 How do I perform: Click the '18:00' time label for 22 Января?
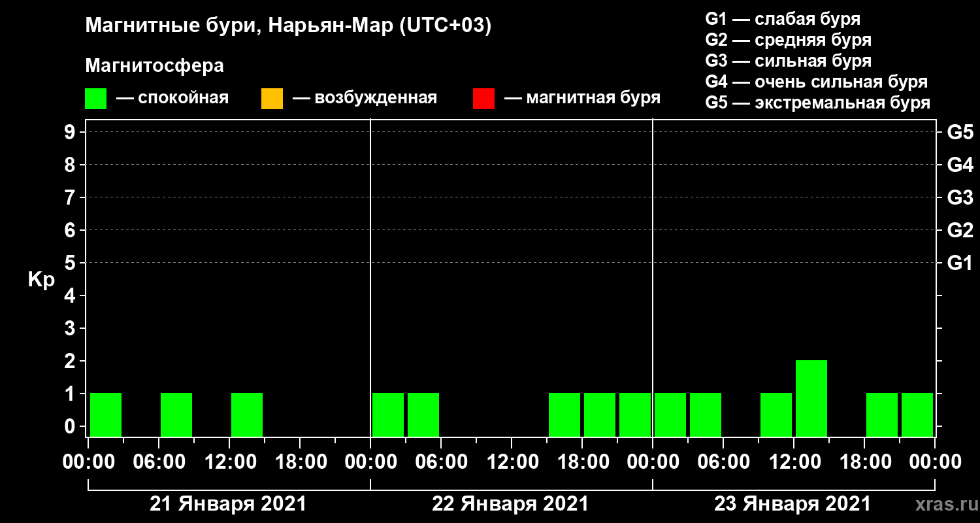click(x=582, y=462)
